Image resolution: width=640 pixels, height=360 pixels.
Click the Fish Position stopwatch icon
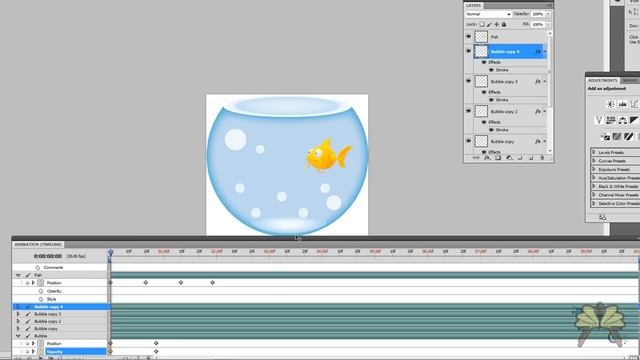point(40,282)
